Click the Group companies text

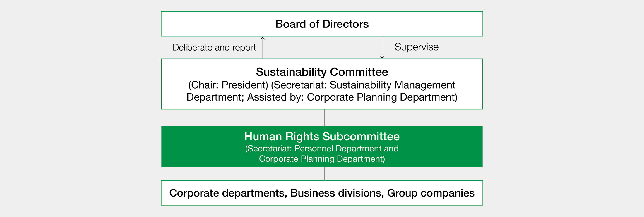(431, 193)
